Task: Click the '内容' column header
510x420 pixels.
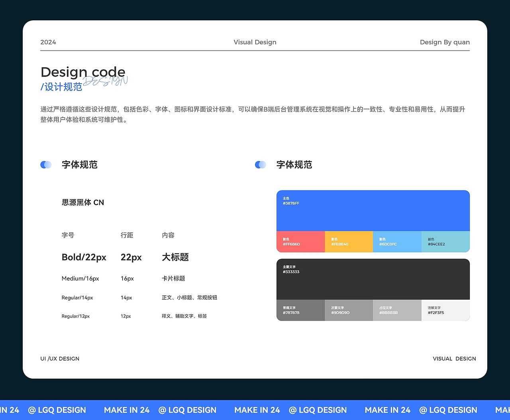Action: click(x=168, y=235)
